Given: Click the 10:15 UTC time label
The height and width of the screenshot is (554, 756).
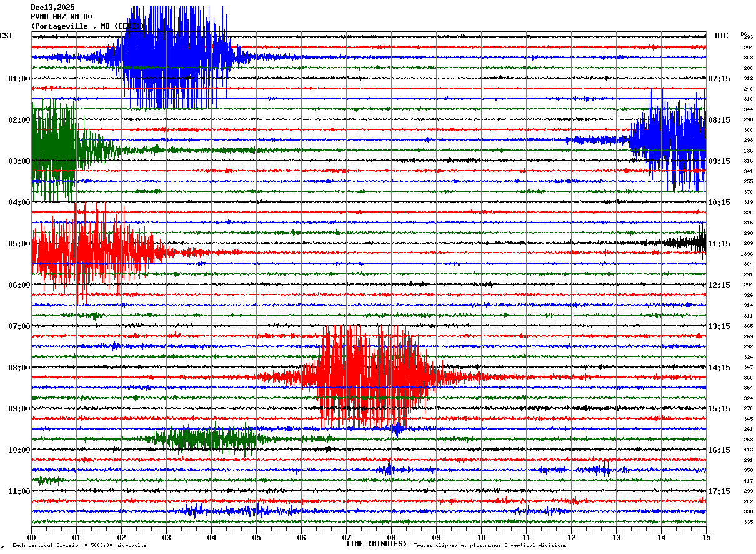Looking at the screenshot, I should coord(719,203).
